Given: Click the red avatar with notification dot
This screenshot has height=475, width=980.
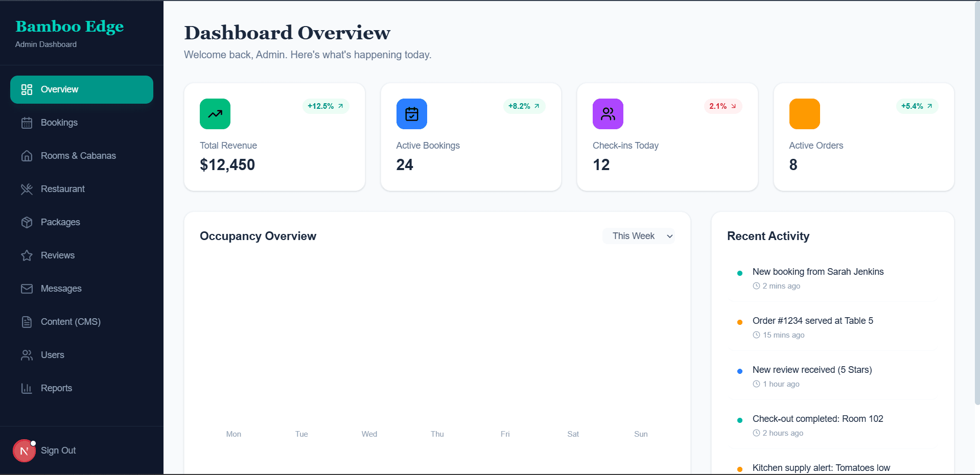Looking at the screenshot, I should point(24,450).
